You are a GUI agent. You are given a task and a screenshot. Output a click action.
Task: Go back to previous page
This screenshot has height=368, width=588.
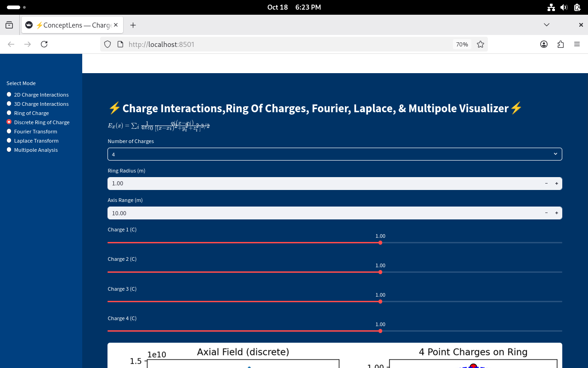click(x=11, y=44)
